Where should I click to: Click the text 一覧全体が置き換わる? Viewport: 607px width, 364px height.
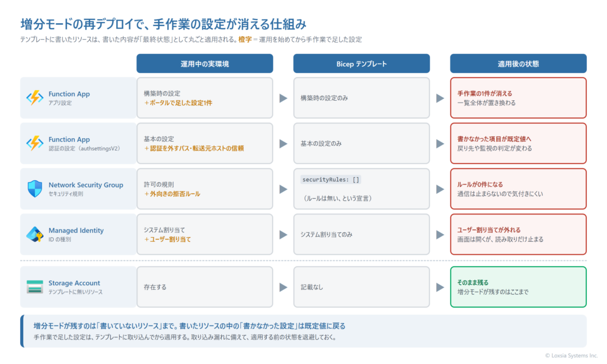(x=486, y=103)
